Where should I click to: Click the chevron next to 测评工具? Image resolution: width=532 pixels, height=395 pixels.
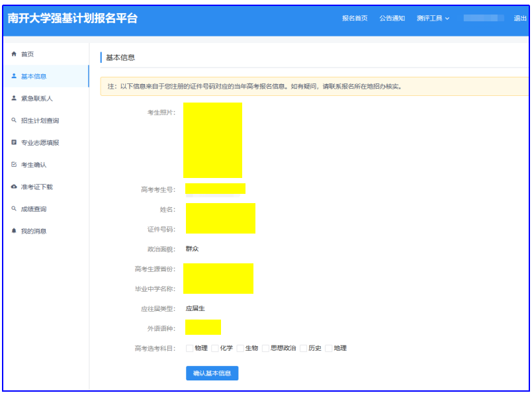(447, 19)
